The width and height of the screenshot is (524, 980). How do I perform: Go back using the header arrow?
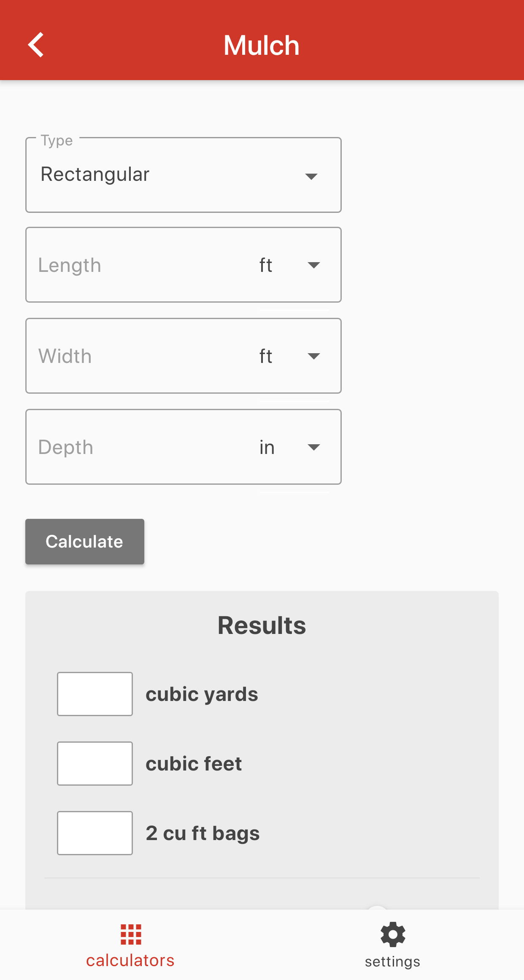coord(36,45)
